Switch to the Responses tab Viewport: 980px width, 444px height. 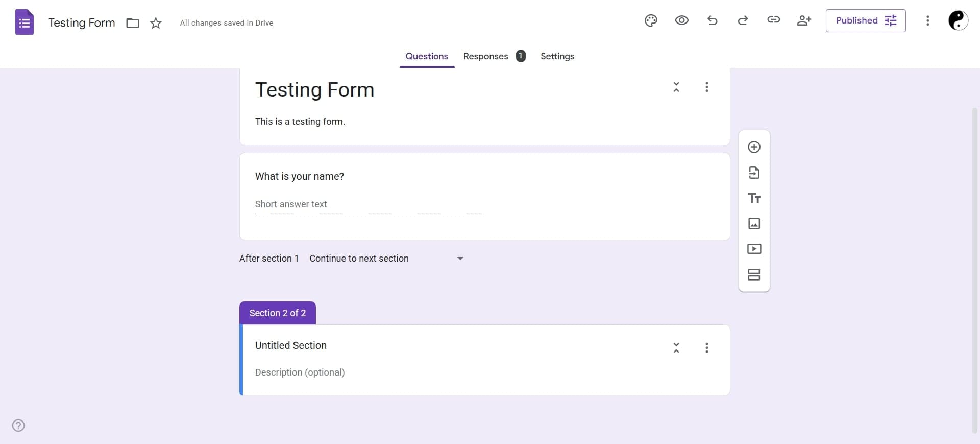[486, 56]
